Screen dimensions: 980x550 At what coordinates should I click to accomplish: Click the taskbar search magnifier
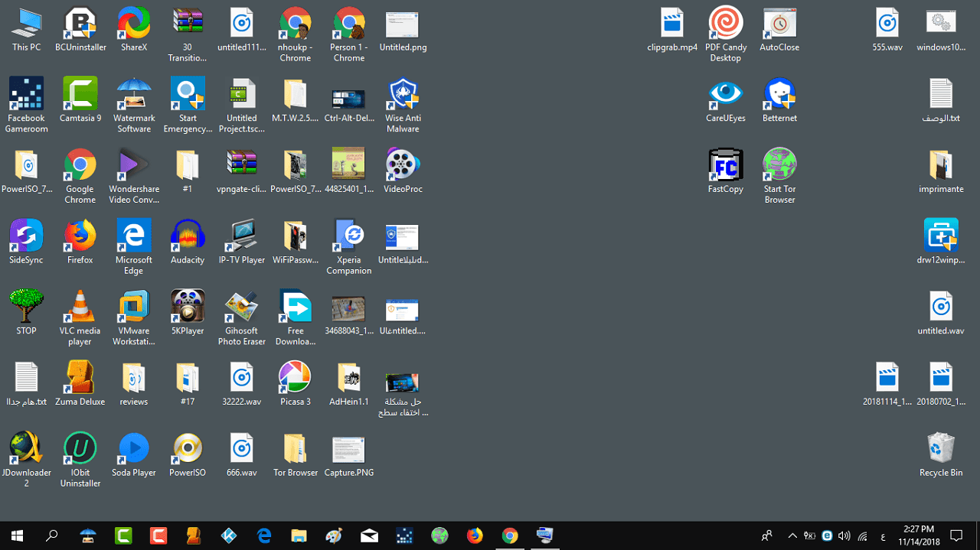(x=52, y=535)
